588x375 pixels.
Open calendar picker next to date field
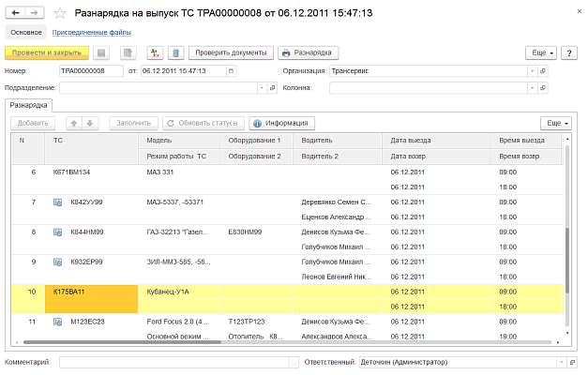tap(232, 70)
